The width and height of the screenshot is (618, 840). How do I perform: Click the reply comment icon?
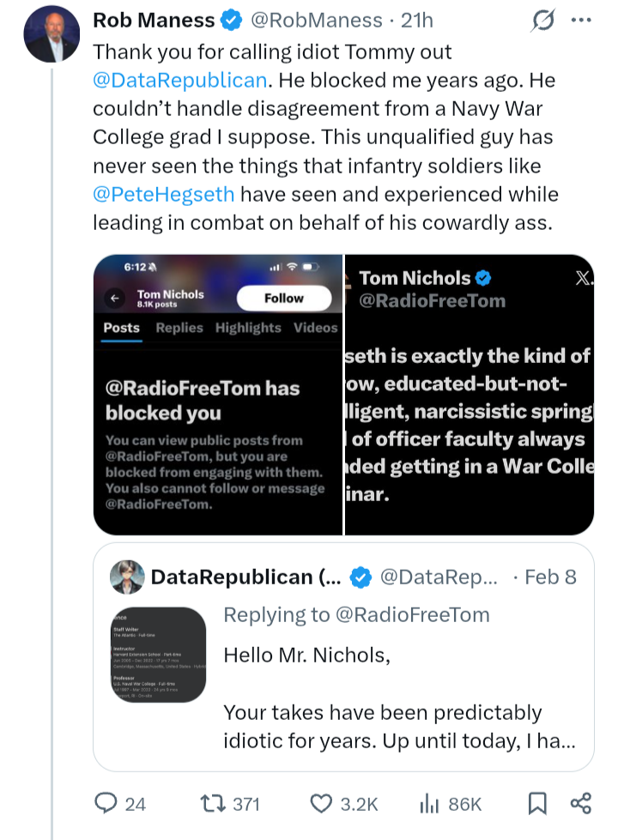[x=106, y=803]
